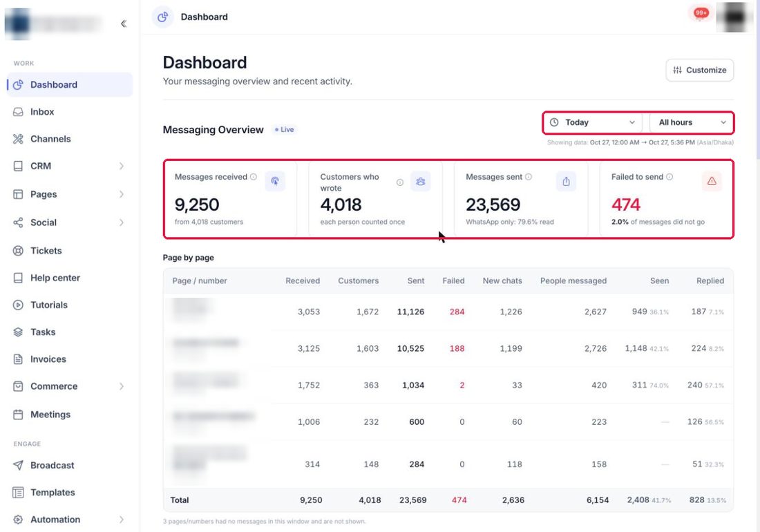This screenshot has width=760, height=532.
Task: Open notifications with 99+ badge
Action: pyautogui.click(x=701, y=14)
